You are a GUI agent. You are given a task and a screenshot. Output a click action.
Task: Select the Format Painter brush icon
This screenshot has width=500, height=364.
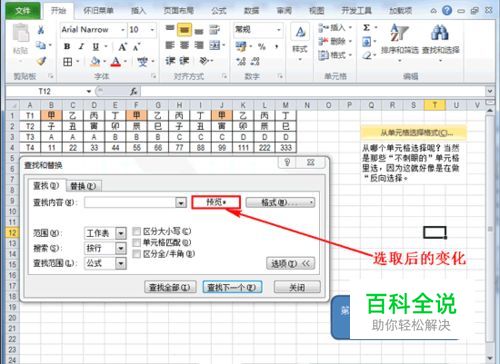click(x=41, y=61)
